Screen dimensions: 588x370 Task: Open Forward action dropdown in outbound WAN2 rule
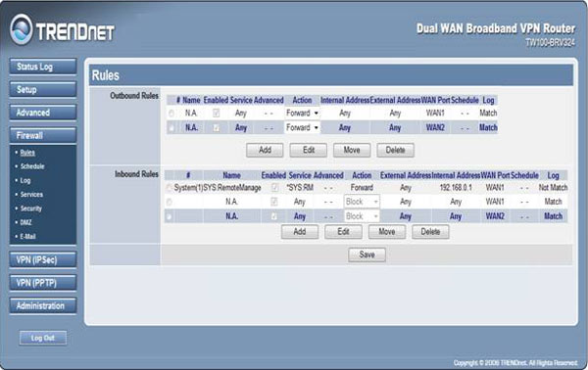[302, 127]
